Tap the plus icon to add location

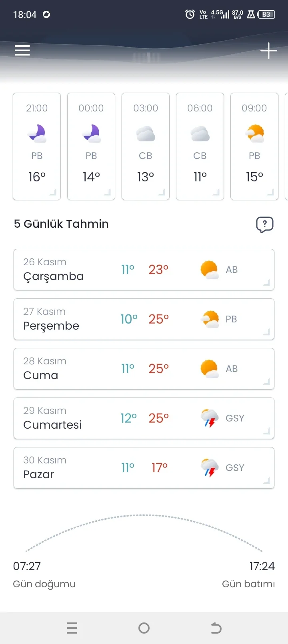(268, 51)
